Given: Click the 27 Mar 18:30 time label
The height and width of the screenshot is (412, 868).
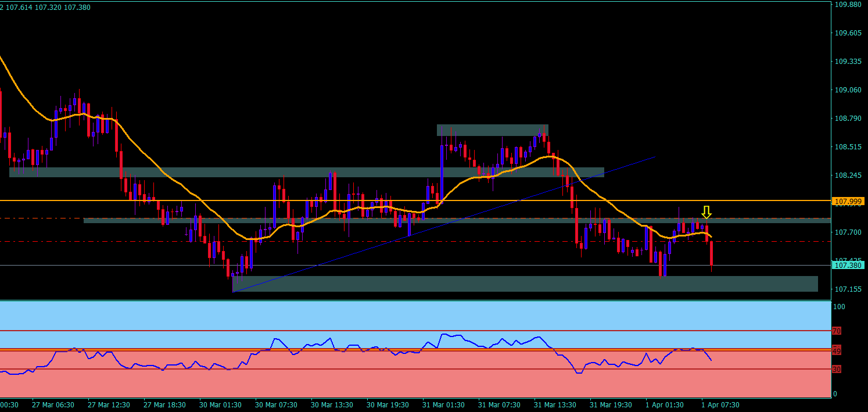Looking at the screenshot, I should click(x=164, y=404).
